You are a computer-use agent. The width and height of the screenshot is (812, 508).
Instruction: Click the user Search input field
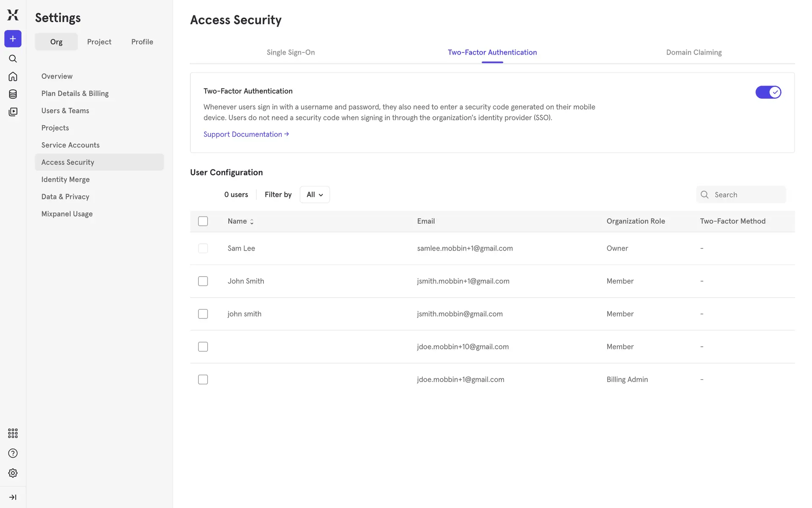click(747, 195)
